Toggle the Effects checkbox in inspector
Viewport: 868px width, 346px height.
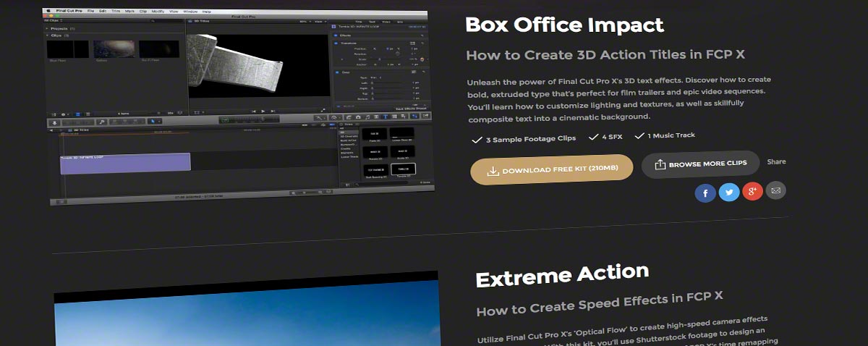tap(336, 35)
